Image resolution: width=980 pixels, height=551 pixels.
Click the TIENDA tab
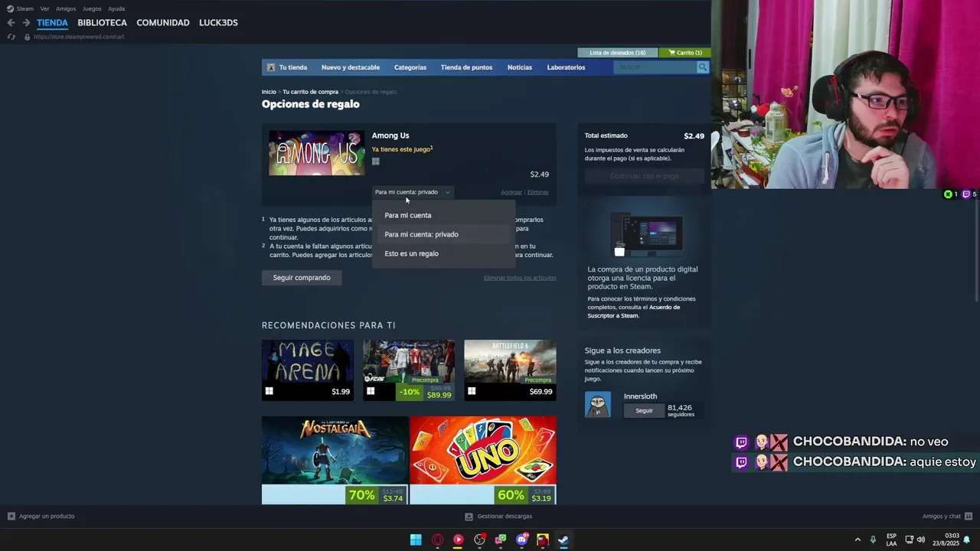point(52,23)
